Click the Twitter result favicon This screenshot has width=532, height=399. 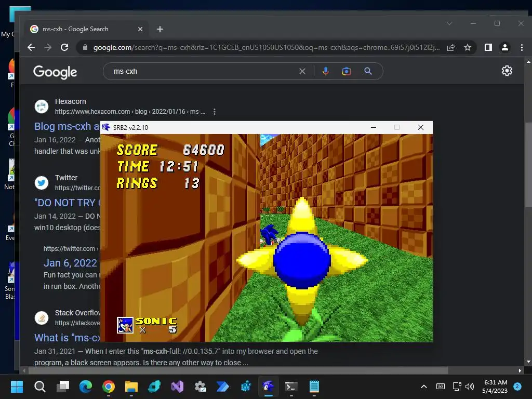coord(42,182)
